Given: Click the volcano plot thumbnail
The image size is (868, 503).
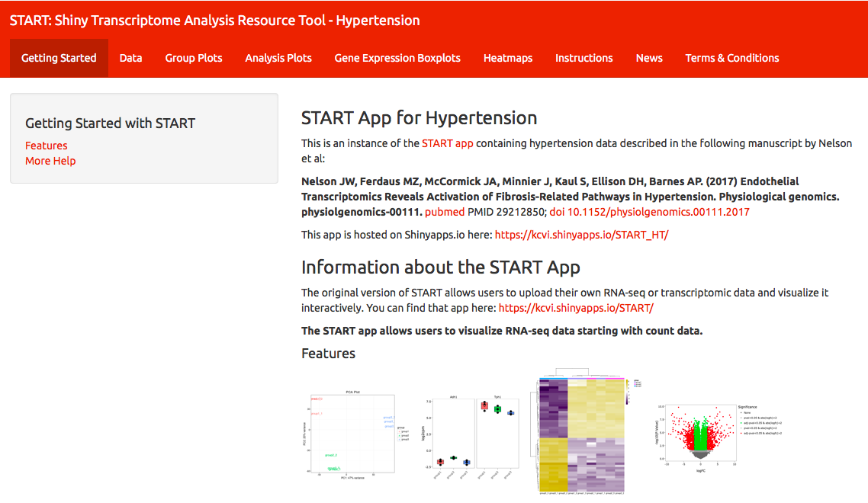Looking at the screenshot, I should [719, 437].
